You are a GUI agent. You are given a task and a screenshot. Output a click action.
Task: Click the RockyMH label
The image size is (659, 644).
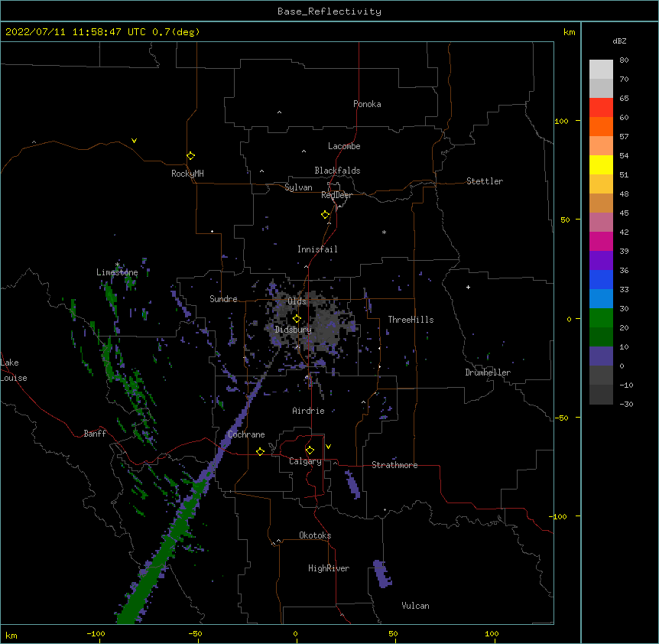click(187, 174)
